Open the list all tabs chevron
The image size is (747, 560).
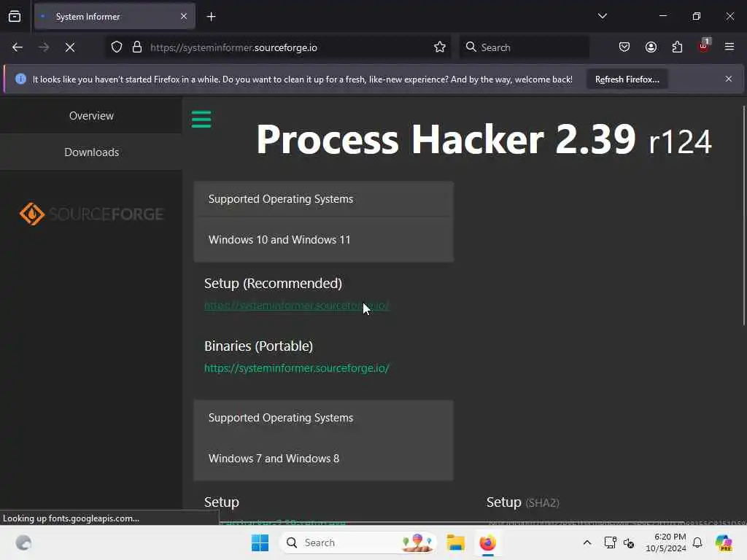[x=602, y=16]
